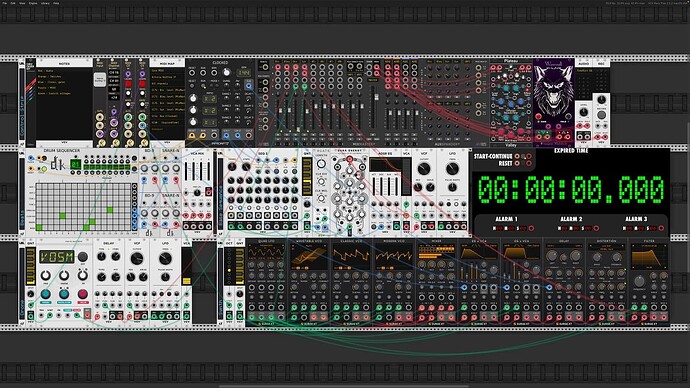The width and height of the screenshot is (690, 388).
Task: Click the Filter module response curve display
Action: pyautogui.click(x=649, y=257)
